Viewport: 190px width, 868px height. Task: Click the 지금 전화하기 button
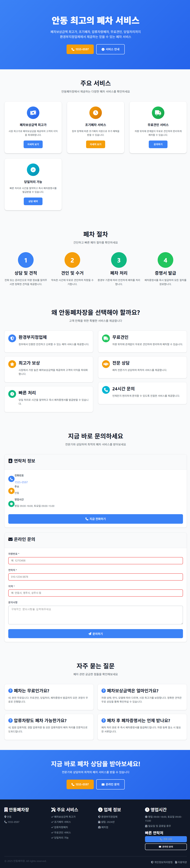pos(95,519)
